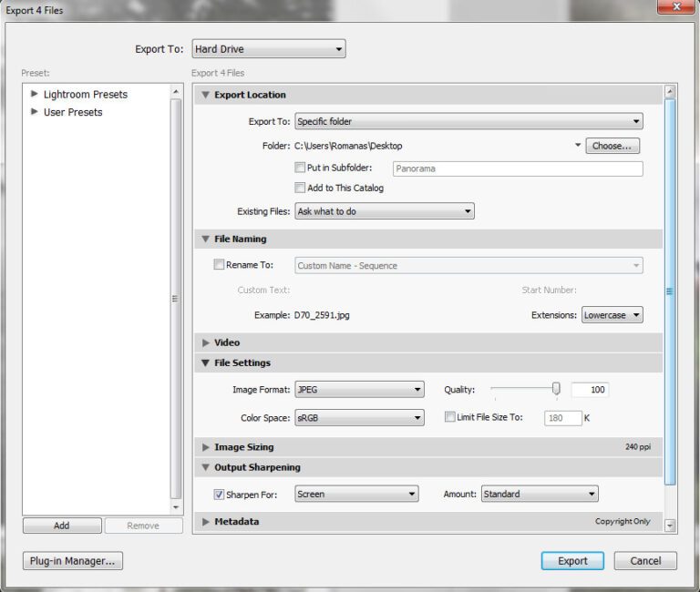The image size is (700, 592).
Task: Click the Remove preset button
Action: [x=143, y=526]
